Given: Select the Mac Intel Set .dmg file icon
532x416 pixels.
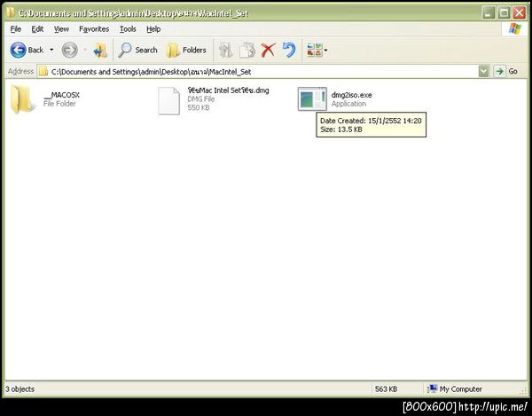Looking at the screenshot, I should (x=169, y=101).
